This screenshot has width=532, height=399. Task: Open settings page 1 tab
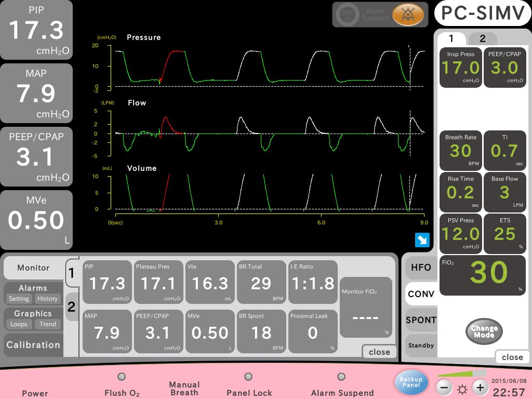tap(451, 38)
